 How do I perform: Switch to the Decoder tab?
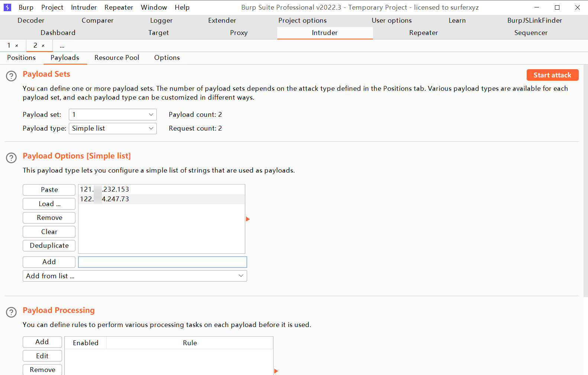point(31,20)
